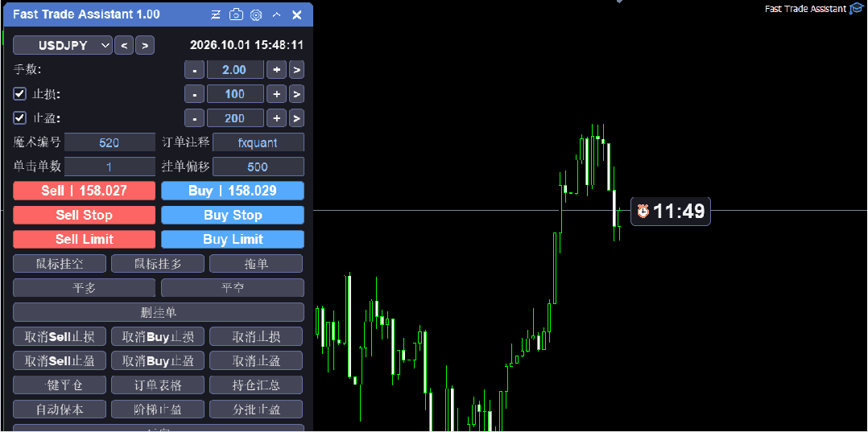Click the Sell | 158.027 button

[x=84, y=191]
